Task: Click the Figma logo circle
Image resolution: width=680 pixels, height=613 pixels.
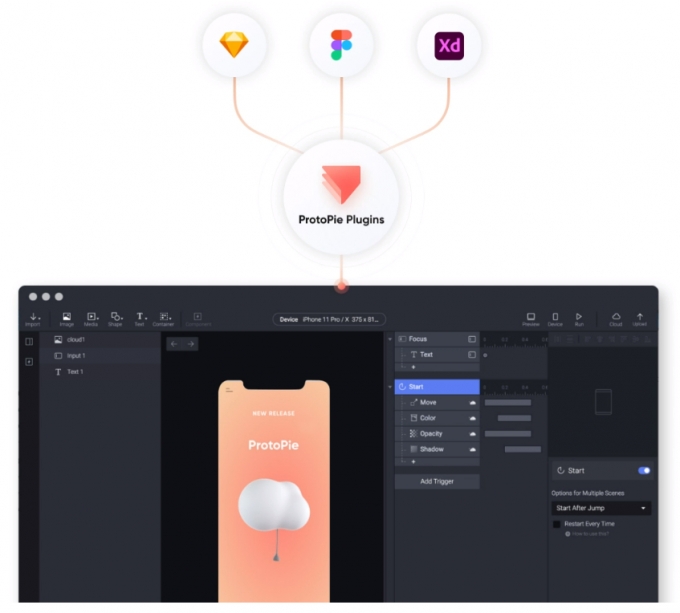Action: (341, 45)
